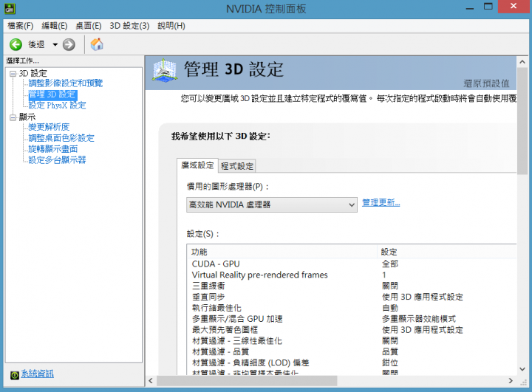The width and height of the screenshot is (532, 392).
Task: Click the vertical scrollbar thumb
Action: click(522, 121)
